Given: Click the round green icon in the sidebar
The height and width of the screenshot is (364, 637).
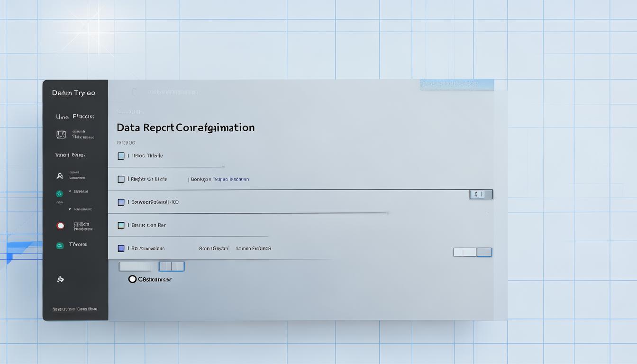Looking at the screenshot, I should [x=59, y=193].
